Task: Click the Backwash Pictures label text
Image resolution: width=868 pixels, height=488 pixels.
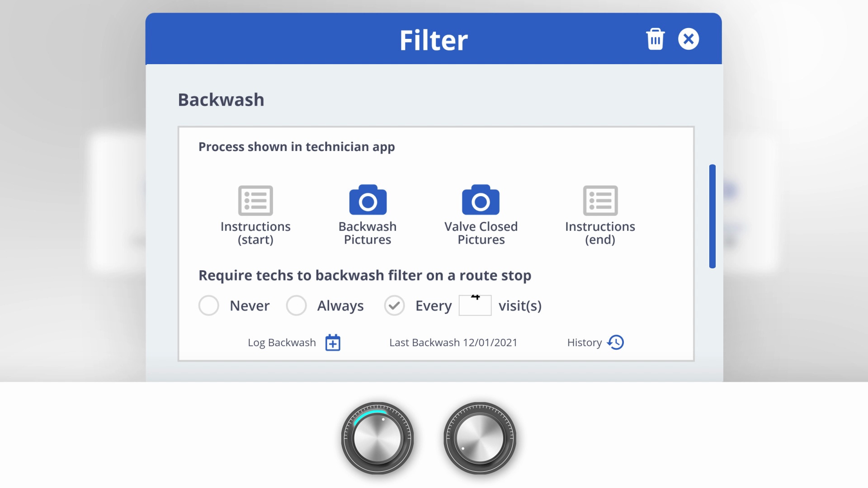Action: click(368, 233)
